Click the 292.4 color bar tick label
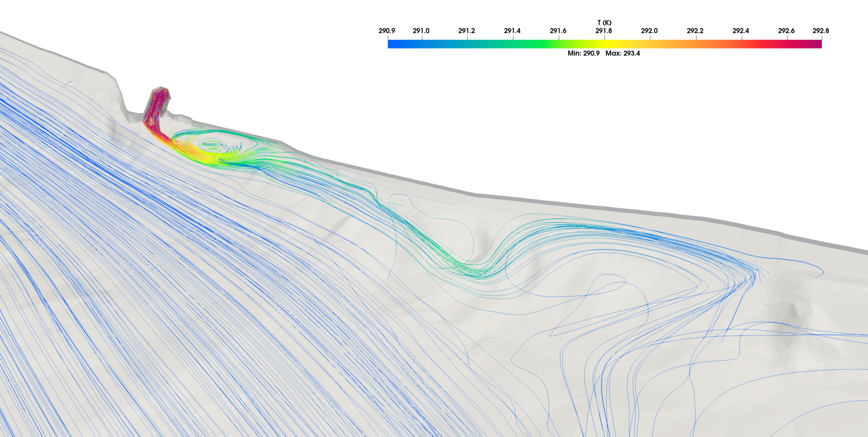 741,31
